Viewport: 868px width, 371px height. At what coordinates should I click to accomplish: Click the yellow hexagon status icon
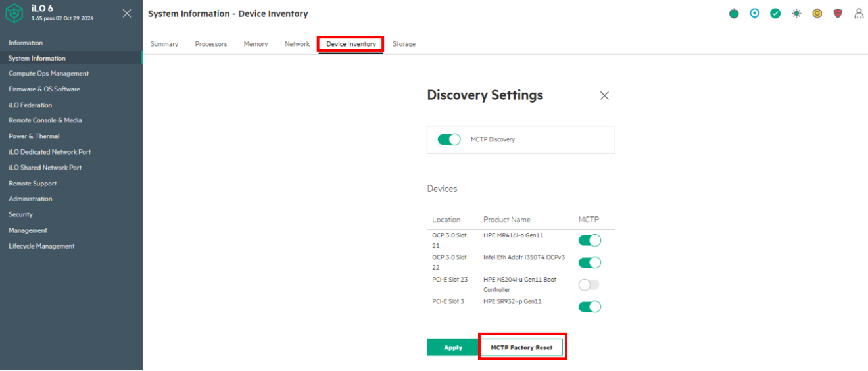coord(817,14)
